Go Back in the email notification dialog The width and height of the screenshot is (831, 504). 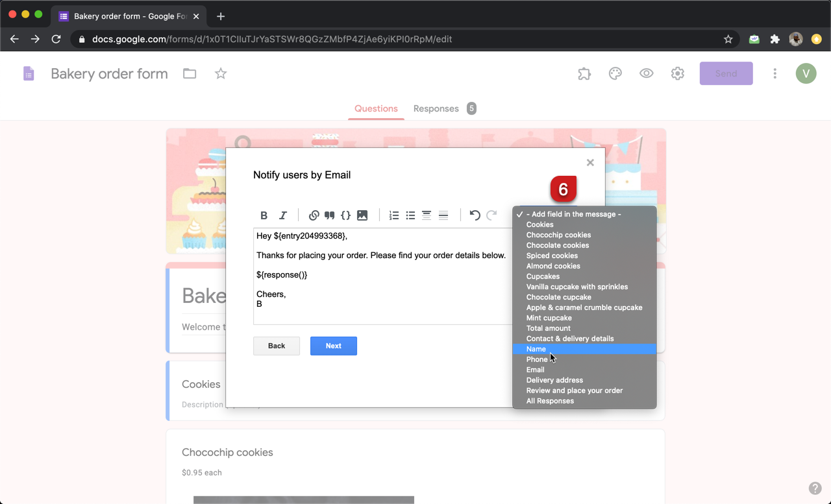276,346
